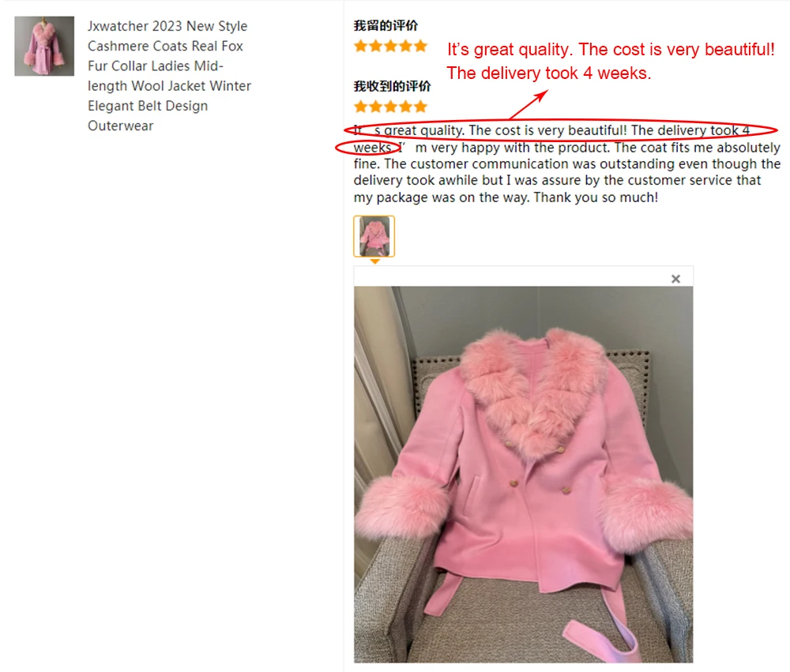
Task: Click the orange triangle below review thumbnail
Action: 374,261
